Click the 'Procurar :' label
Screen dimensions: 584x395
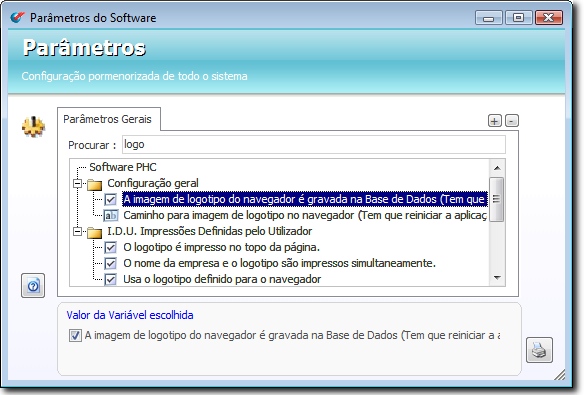[x=92, y=145]
